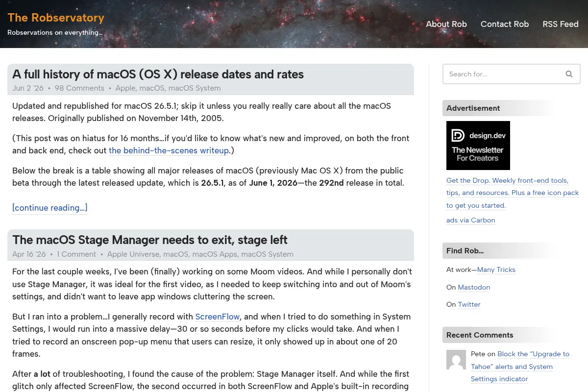This screenshot has width=588, height=392.
Task: Select macOS System category on first post
Action: click(x=195, y=88)
